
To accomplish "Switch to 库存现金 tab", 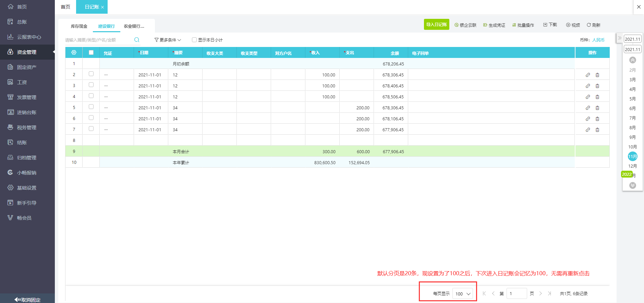I will 79,26.
